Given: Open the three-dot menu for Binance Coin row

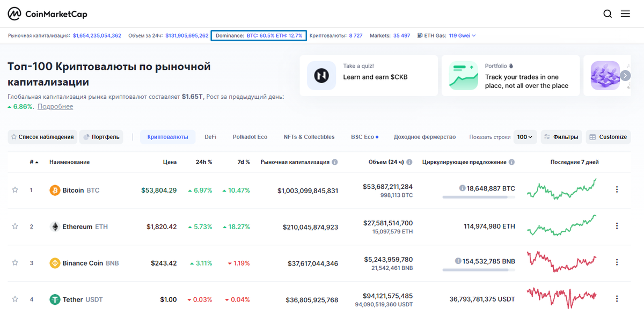Looking at the screenshot, I should tap(617, 262).
